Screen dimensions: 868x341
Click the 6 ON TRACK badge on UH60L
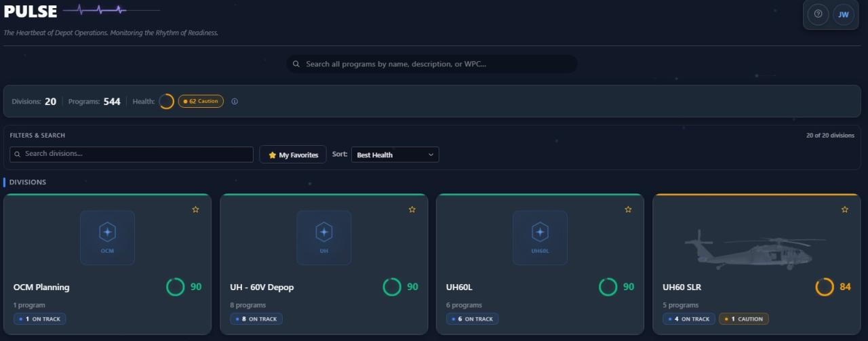(472, 319)
